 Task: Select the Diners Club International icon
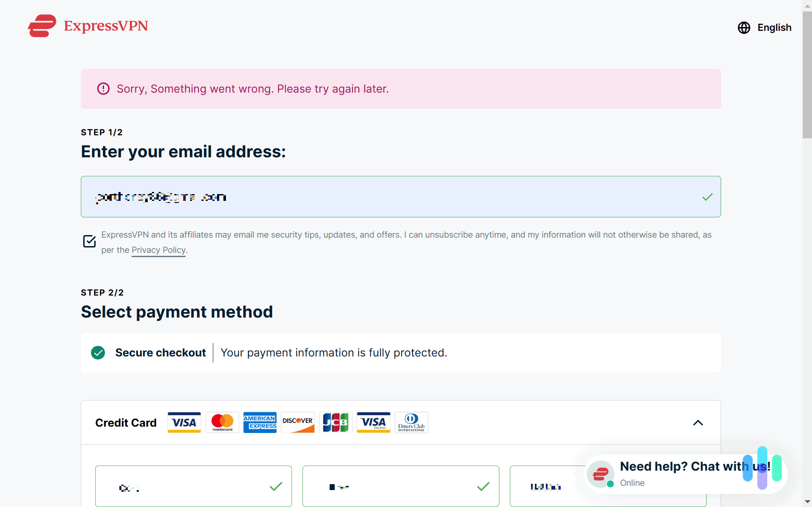click(411, 422)
